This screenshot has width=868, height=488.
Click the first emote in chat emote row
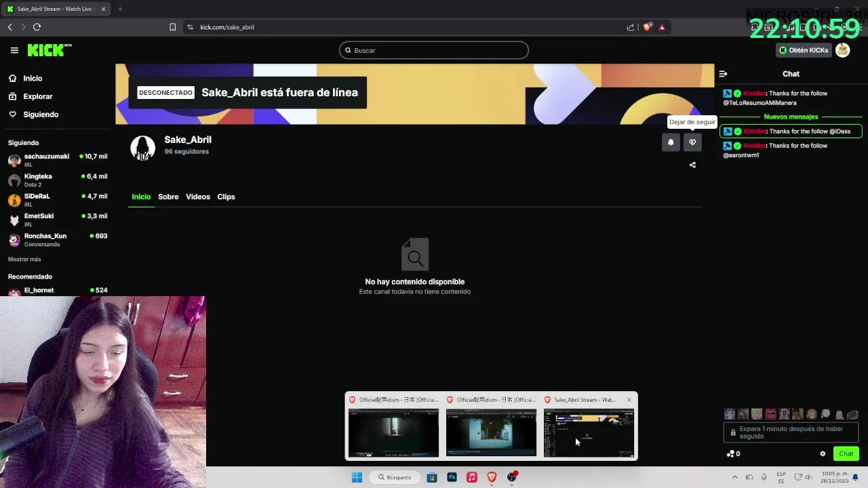pos(730,414)
